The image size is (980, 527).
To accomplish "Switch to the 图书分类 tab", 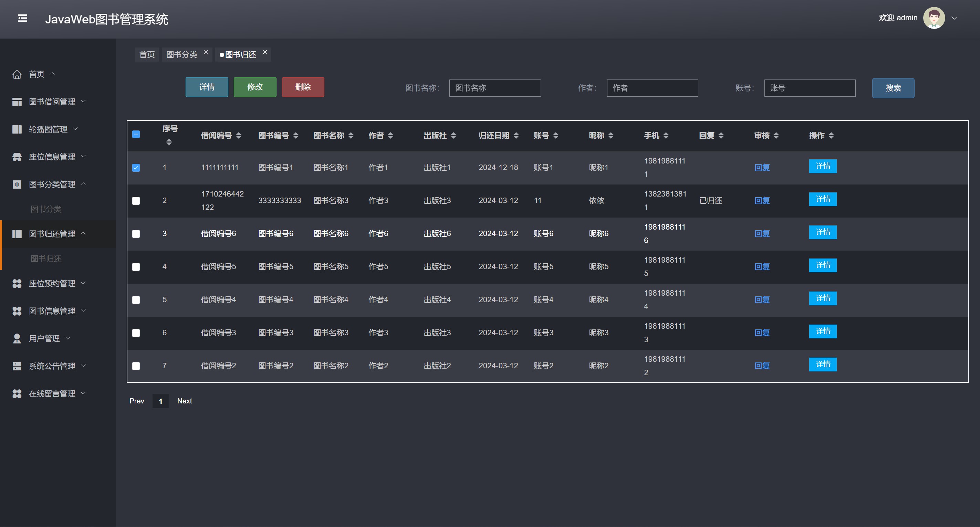I will 181,54.
